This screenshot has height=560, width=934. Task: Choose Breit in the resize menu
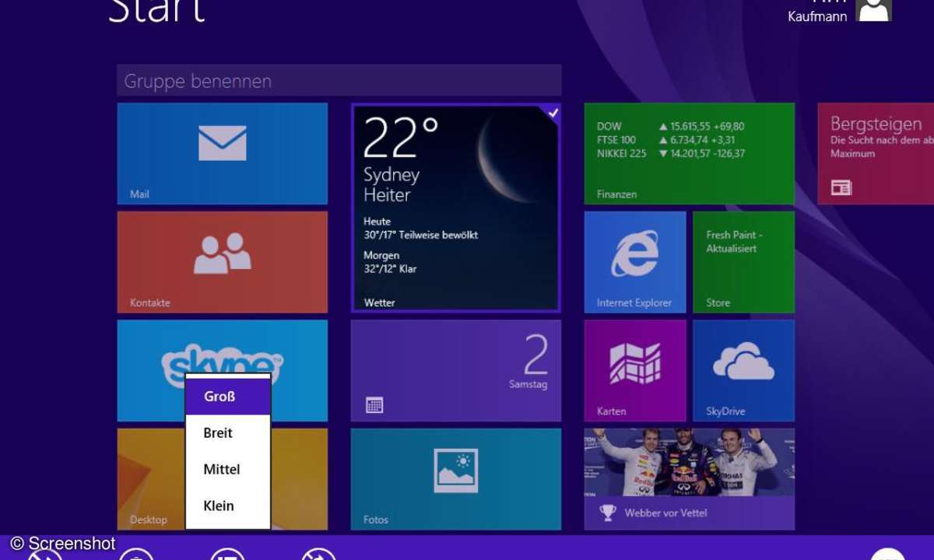228,433
